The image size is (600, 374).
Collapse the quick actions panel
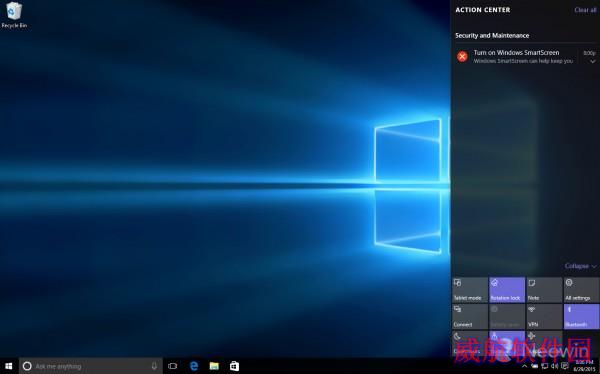pyautogui.click(x=580, y=266)
